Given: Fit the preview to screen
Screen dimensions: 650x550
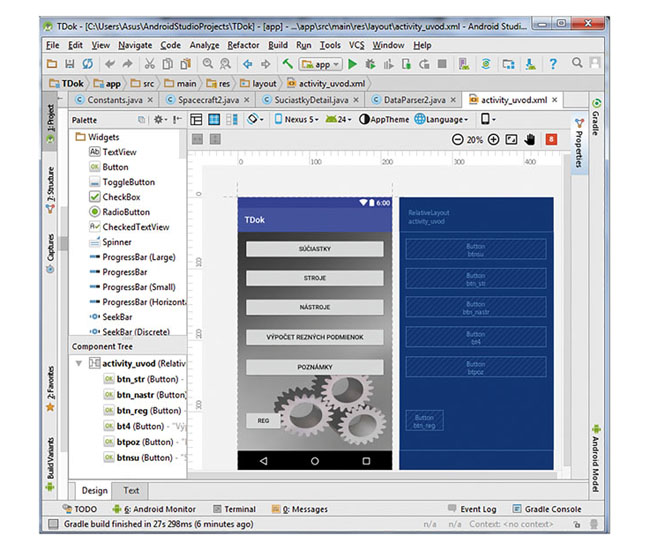Looking at the screenshot, I should coord(511,140).
